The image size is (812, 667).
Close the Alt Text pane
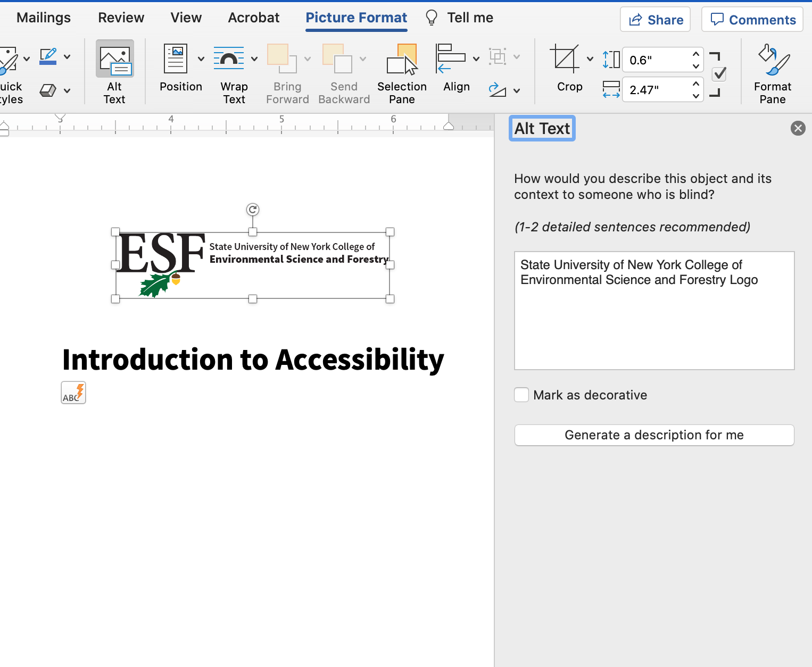[x=798, y=128]
